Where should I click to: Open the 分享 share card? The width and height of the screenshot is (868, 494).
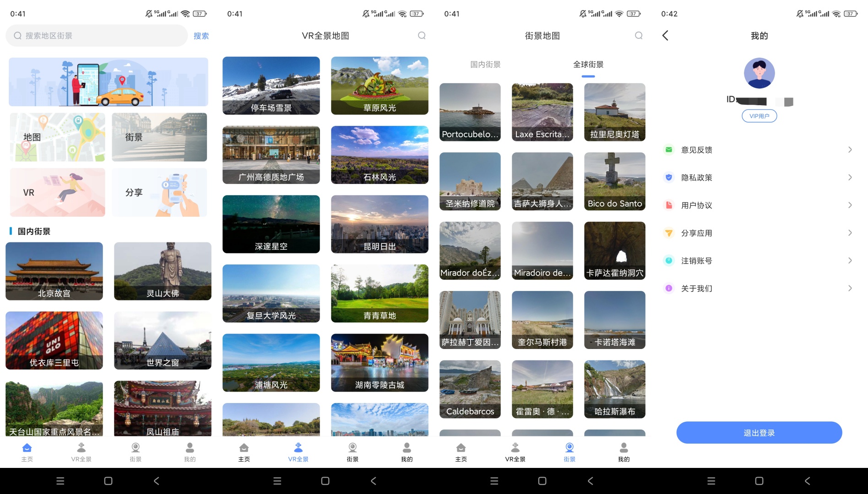[x=159, y=193]
